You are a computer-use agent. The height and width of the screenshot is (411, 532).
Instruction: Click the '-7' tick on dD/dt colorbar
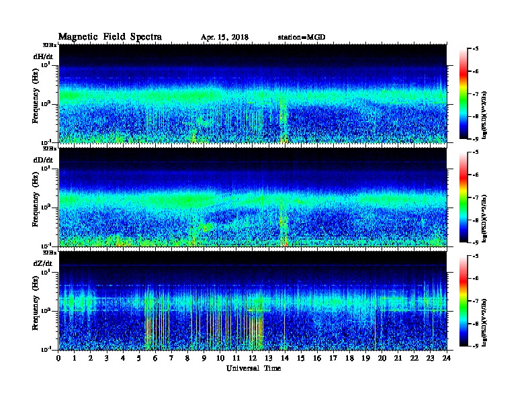(x=475, y=197)
